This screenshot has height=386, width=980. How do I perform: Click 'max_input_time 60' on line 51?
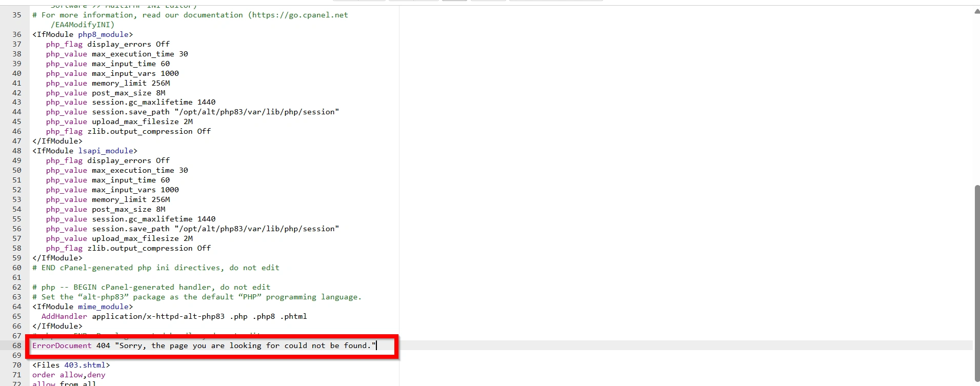click(131, 180)
